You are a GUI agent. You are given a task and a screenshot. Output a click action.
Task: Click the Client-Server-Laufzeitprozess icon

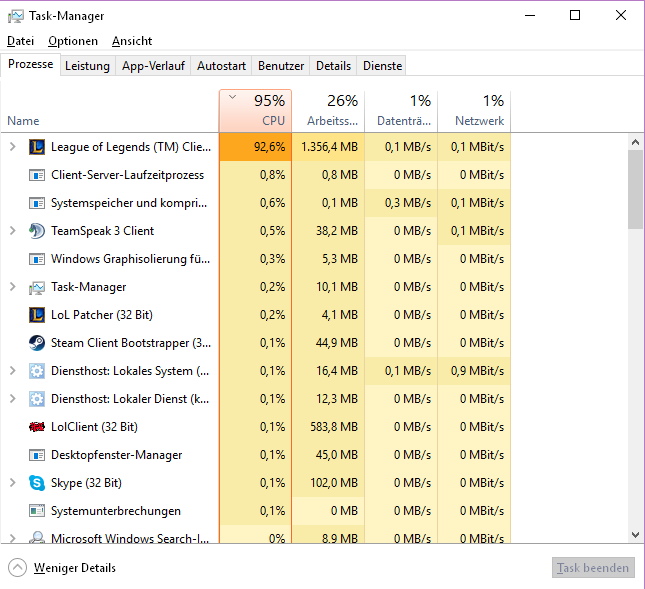point(37,175)
